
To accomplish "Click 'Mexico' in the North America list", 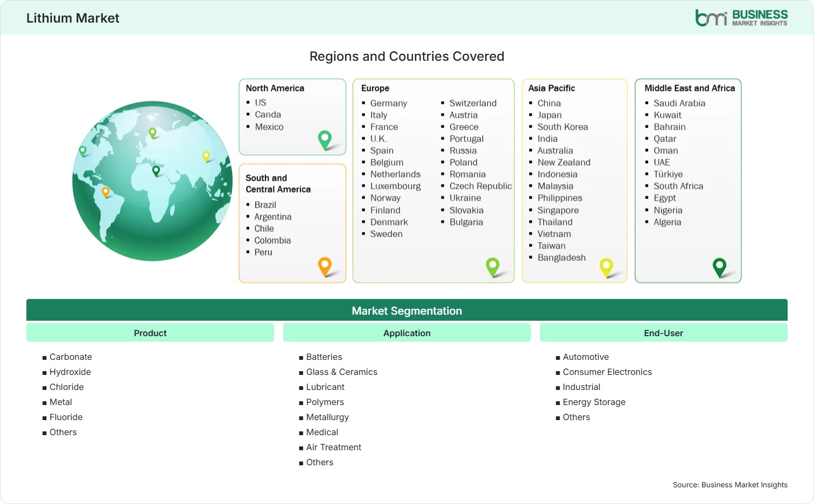I will click(269, 127).
